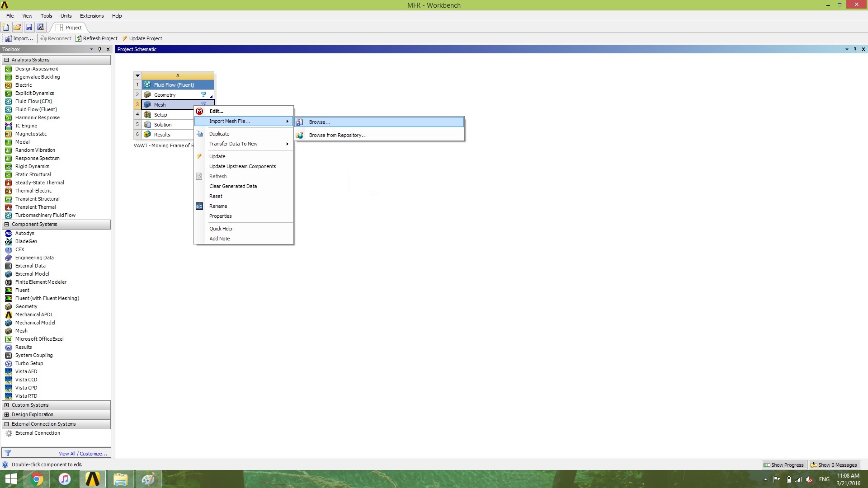This screenshot has width=868, height=488.
Task: Collapse the Component Systems section
Action: coord(6,224)
